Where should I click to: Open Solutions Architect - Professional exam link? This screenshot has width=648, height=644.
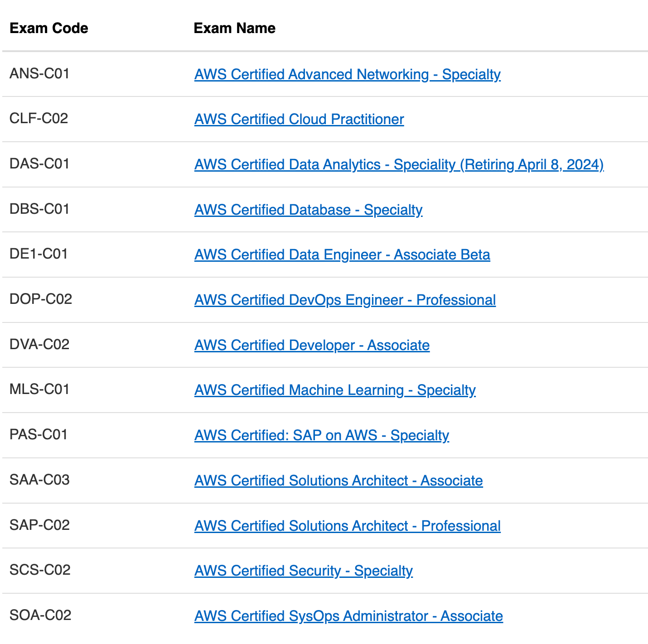(347, 526)
